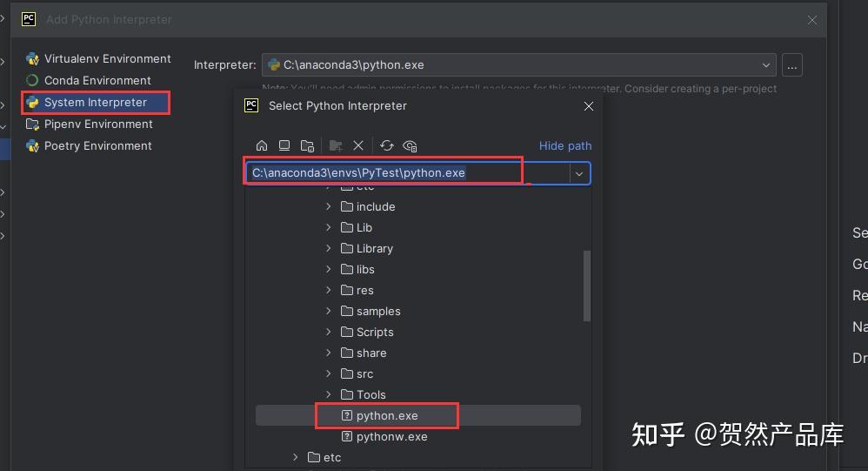Click the desktop directory toolbar icon
Viewport: 868px width, 471px height.
(284, 145)
